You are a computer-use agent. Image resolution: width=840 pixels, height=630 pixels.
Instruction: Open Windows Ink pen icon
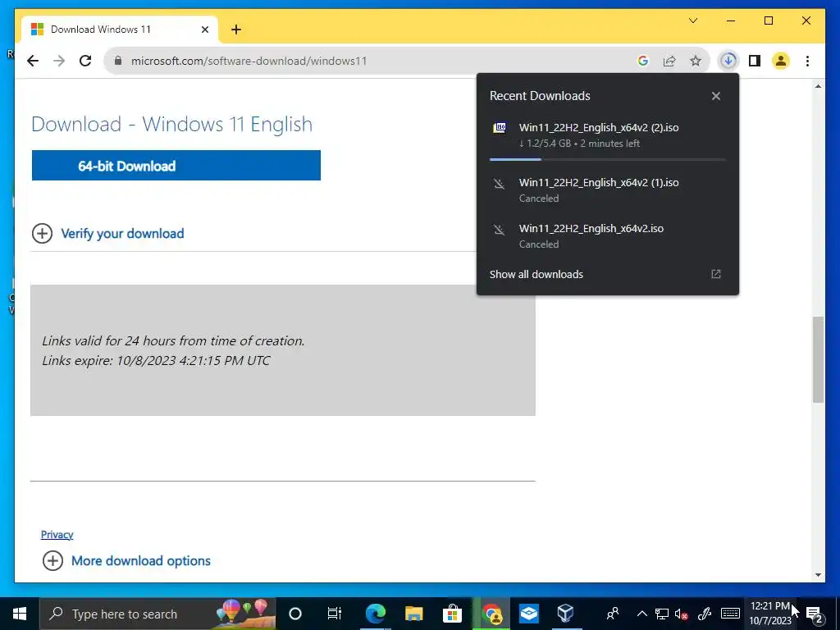[704, 614]
